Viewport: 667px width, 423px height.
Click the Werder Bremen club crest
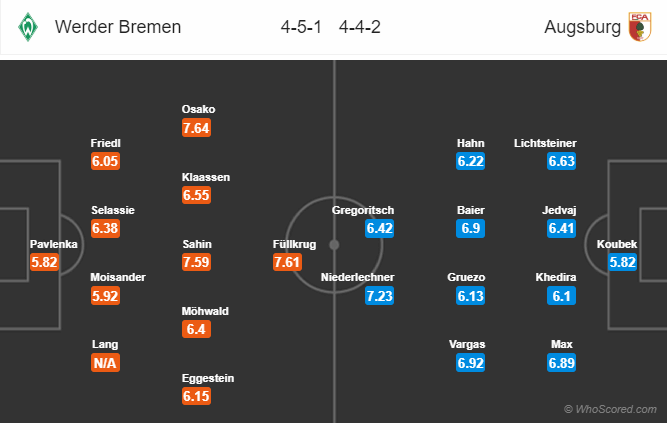point(26,27)
